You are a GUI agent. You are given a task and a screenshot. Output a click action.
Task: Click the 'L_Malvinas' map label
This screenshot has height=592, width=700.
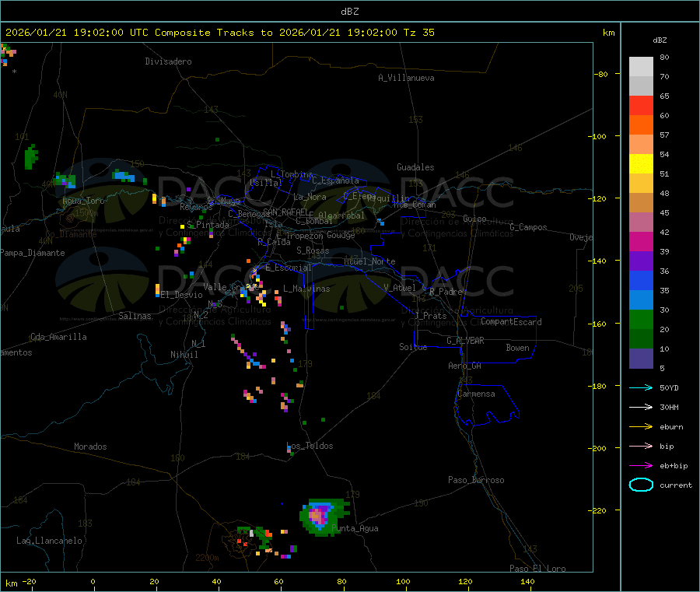(306, 289)
